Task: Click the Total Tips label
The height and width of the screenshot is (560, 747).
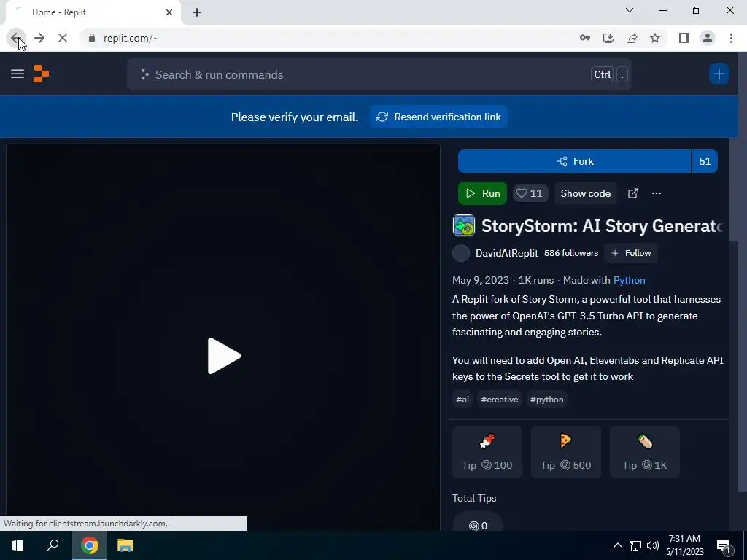Action: tap(474, 499)
